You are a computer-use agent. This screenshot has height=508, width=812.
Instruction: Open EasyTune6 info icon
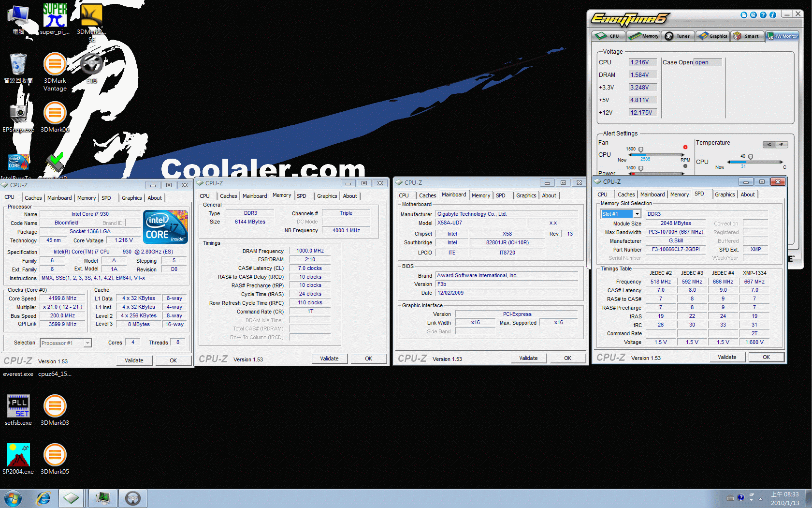(773, 15)
